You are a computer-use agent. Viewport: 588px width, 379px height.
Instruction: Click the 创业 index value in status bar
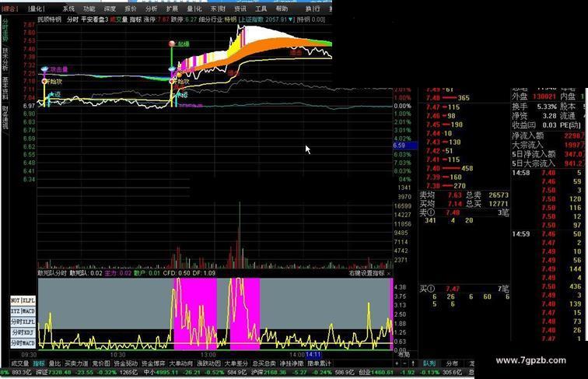pyautogui.click(x=383, y=372)
